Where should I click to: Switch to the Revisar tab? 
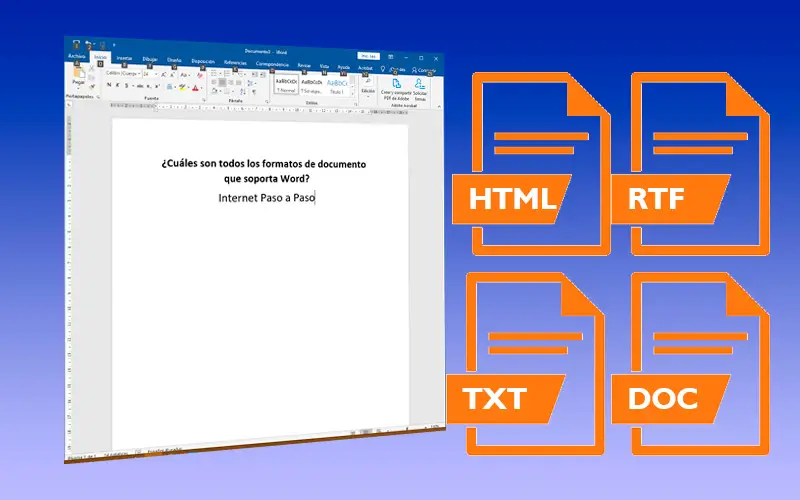click(304, 65)
